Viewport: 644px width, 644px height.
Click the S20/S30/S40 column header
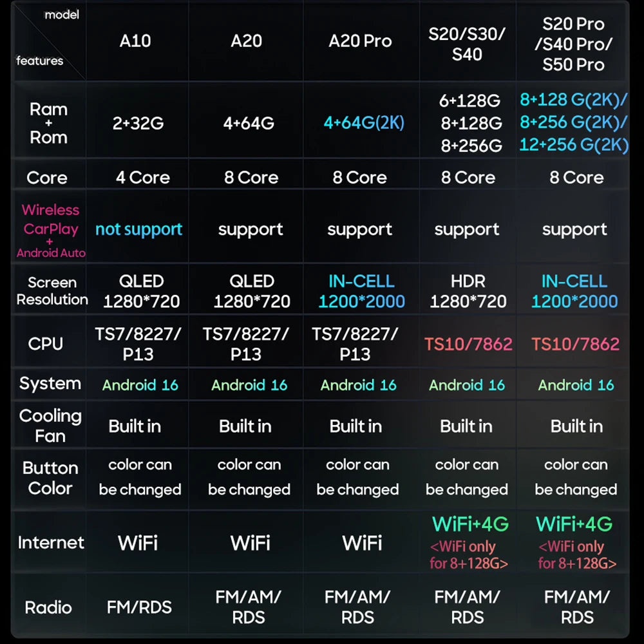[467, 44]
